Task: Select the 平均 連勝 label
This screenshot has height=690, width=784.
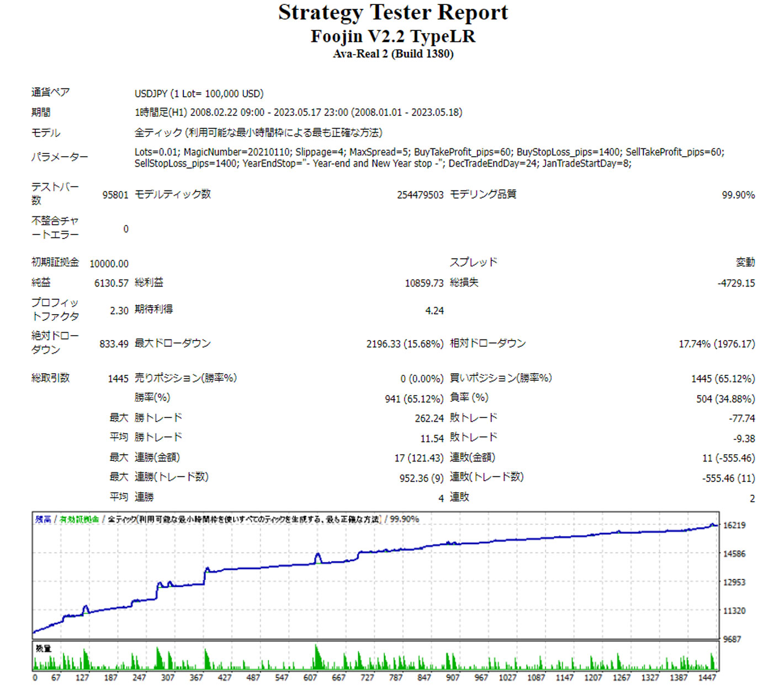Action: [131, 497]
